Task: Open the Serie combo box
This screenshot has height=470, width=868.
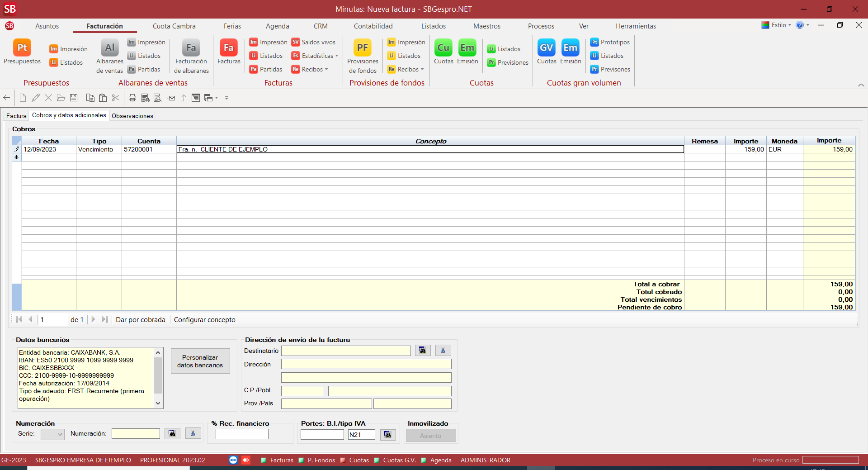Action: [52, 434]
